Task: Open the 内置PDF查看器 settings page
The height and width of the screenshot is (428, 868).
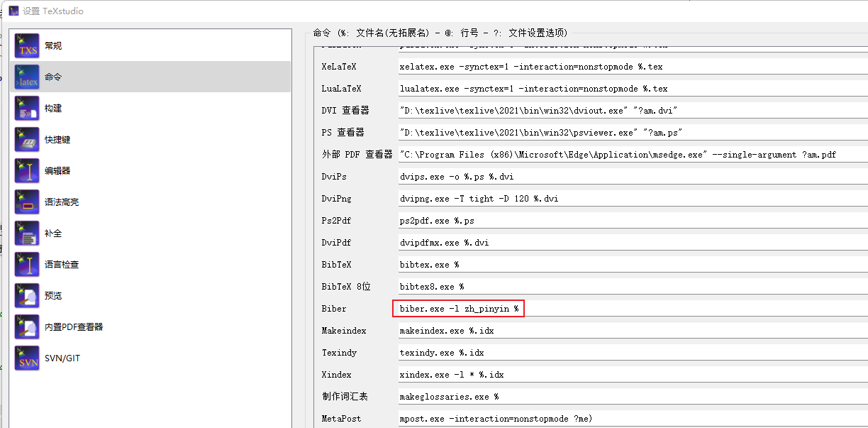Action: [150, 327]
